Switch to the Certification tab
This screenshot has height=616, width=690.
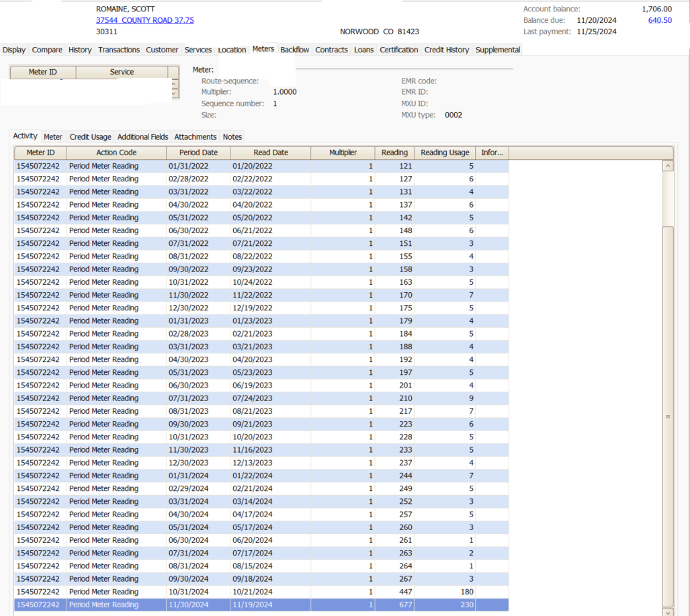[x=398, y=50]
